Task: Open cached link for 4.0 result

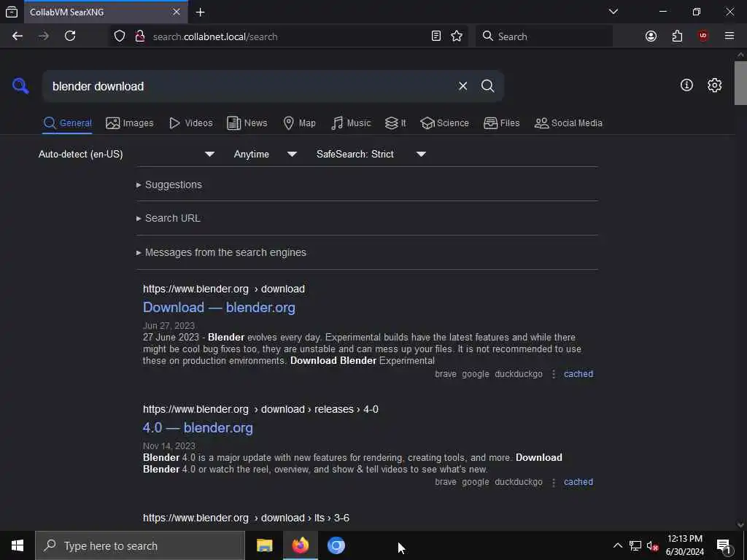Action: pyautogui.click(x=578, y=483)
